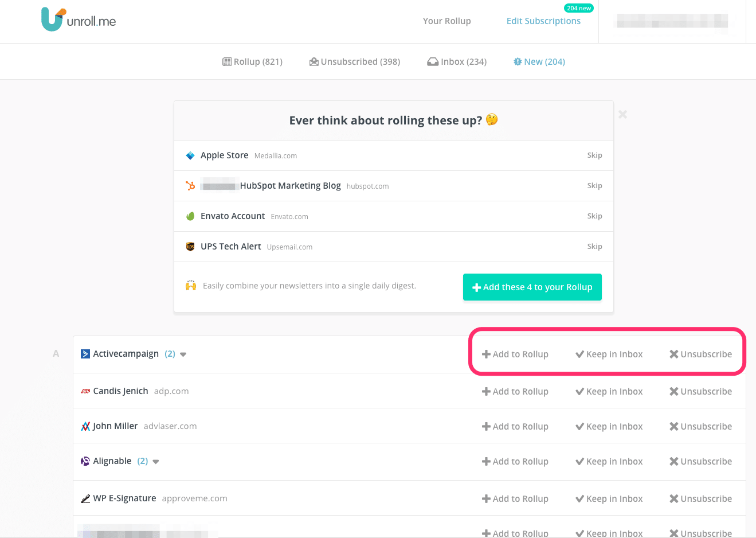Click the John Miller sender name
The image size is (756, 538).
pyautogui.click(x=115, y=426)
